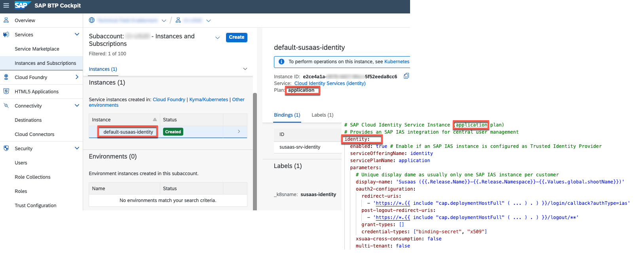Open the global account breadcrumb dropdown

coord(164,21)
